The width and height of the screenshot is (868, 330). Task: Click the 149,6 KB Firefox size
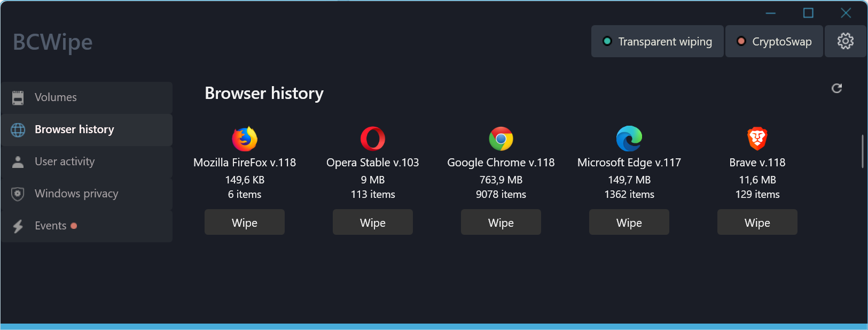coord(245,180)
